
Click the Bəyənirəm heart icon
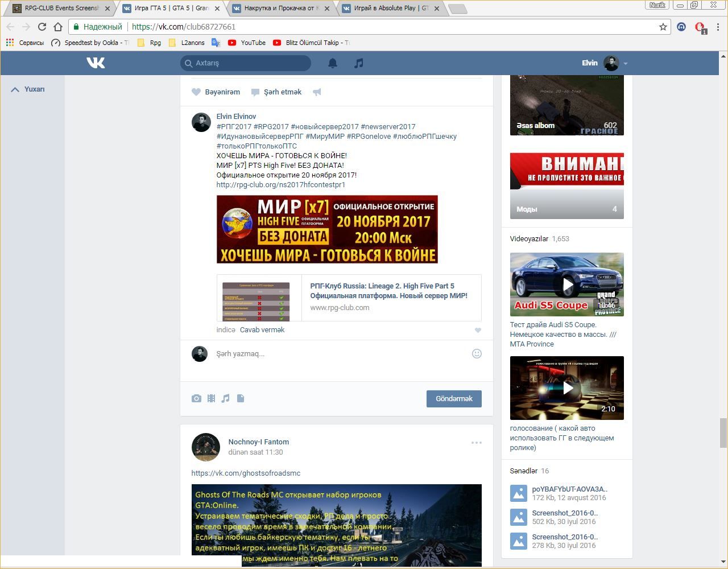click(x=196, y=92)
